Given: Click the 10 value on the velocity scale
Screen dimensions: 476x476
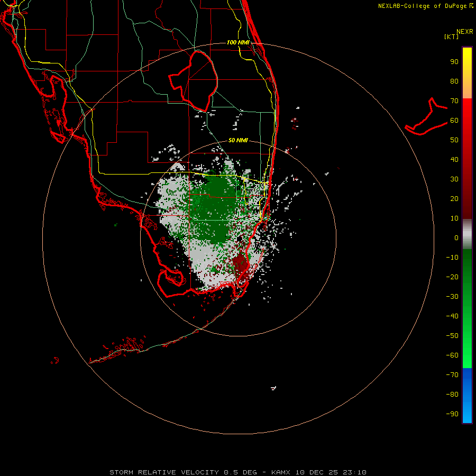Looking at the screenshot, I should (x=454, y=218).
